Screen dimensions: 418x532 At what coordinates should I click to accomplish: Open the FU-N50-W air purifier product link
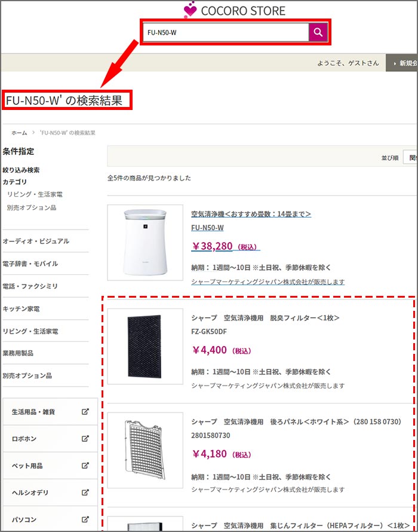tap(207, 228)
